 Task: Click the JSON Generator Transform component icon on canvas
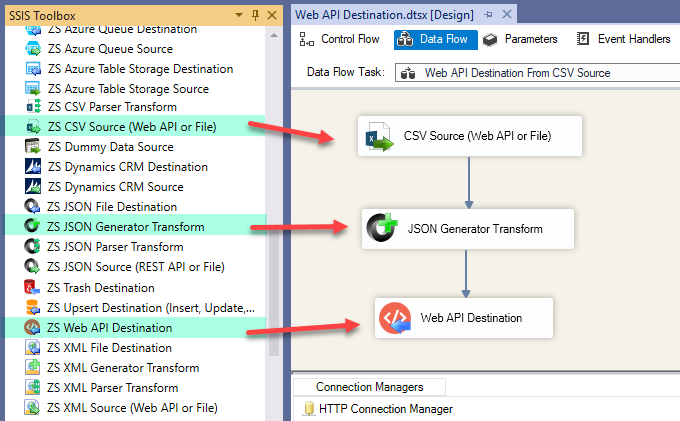point(382,228)
